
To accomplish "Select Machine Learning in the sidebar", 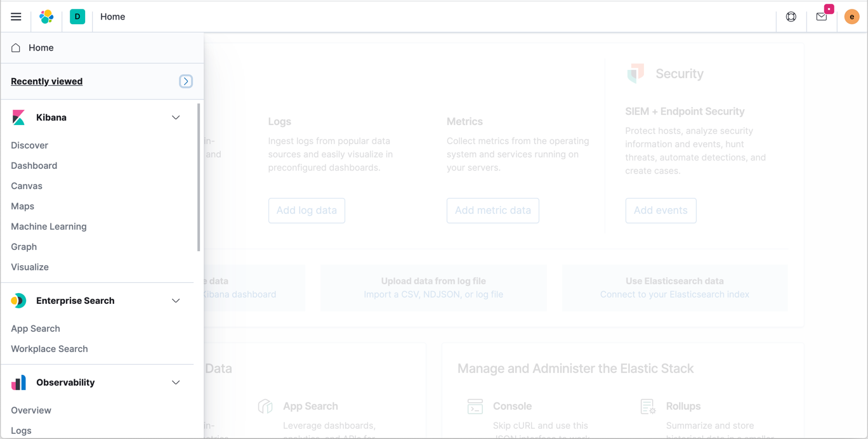I will click(49, 226).
